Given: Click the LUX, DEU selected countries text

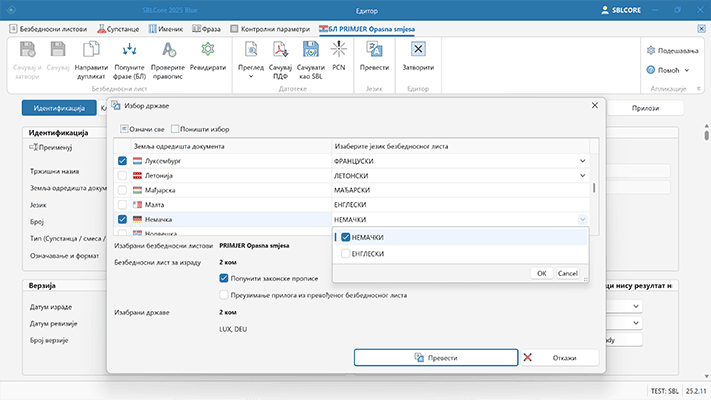Looking at the screenshot, I should [233, 329].
